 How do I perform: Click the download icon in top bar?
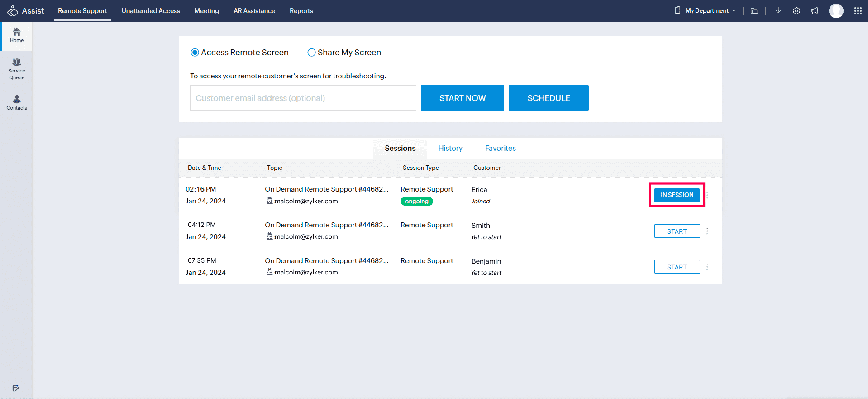pyautogui.click(x=778, y=11)
